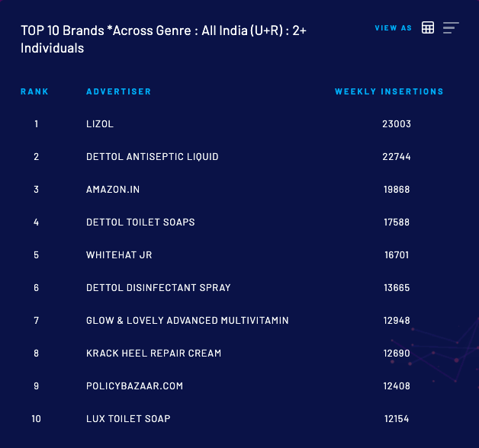The image size is (479, 448).
Task: Click rank number 10 cell
Action: [x=36, y=419]
